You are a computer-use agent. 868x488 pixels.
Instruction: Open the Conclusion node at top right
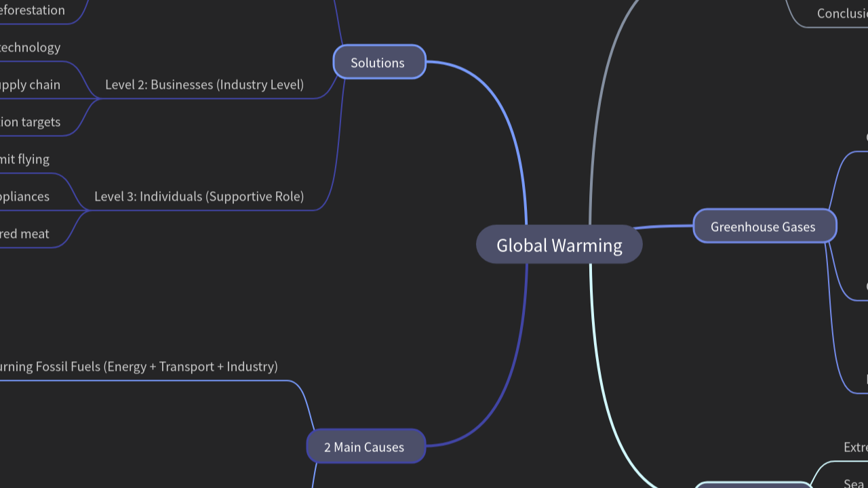tap(843, 13)
